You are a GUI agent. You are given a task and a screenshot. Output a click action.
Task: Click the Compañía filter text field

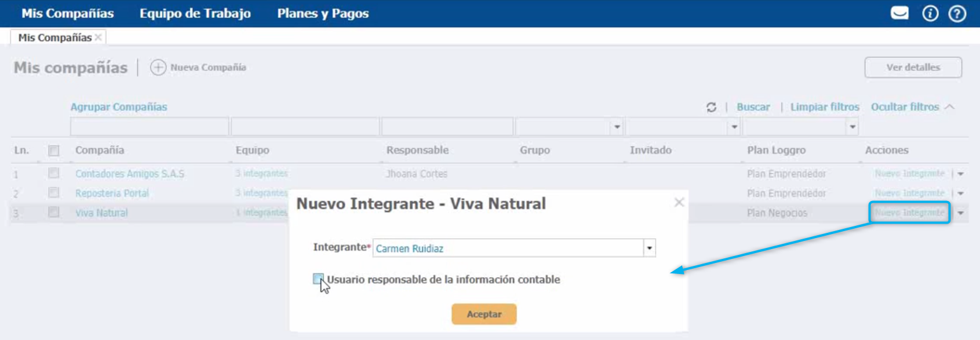pos(150,126)
